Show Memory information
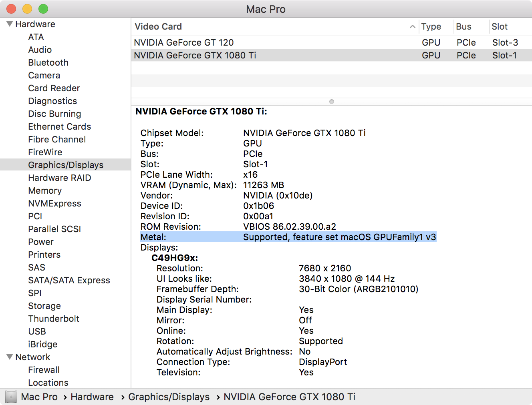This screenshot has width=532, height=405. click(45, 190)
